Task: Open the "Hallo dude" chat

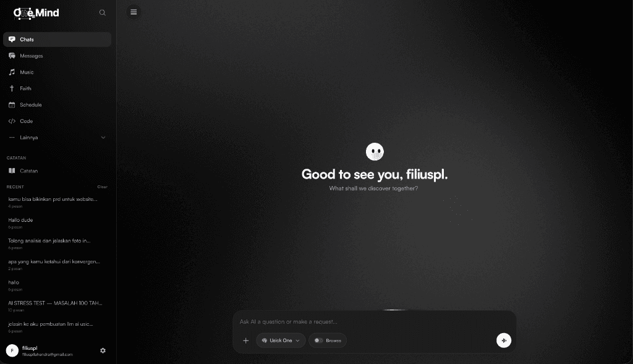Action: [x=57, y=223]
